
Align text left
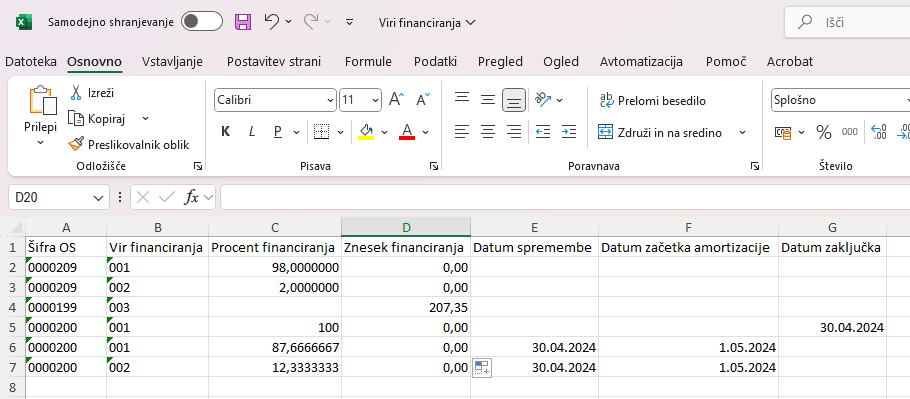pos(462,132)
